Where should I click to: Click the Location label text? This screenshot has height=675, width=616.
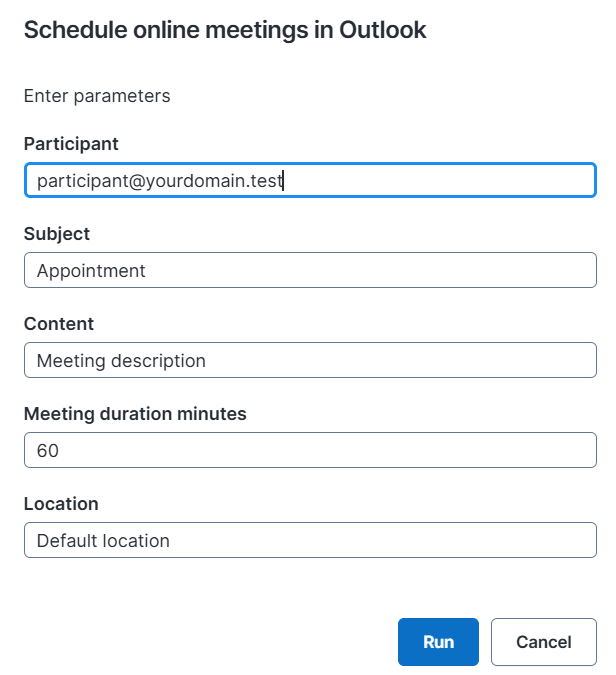pyautogui.click(x=61, y=504)
